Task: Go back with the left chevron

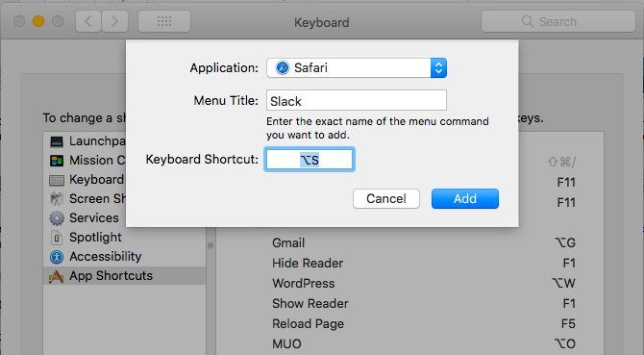Action: pyautogui.click(x=88, y=21)
